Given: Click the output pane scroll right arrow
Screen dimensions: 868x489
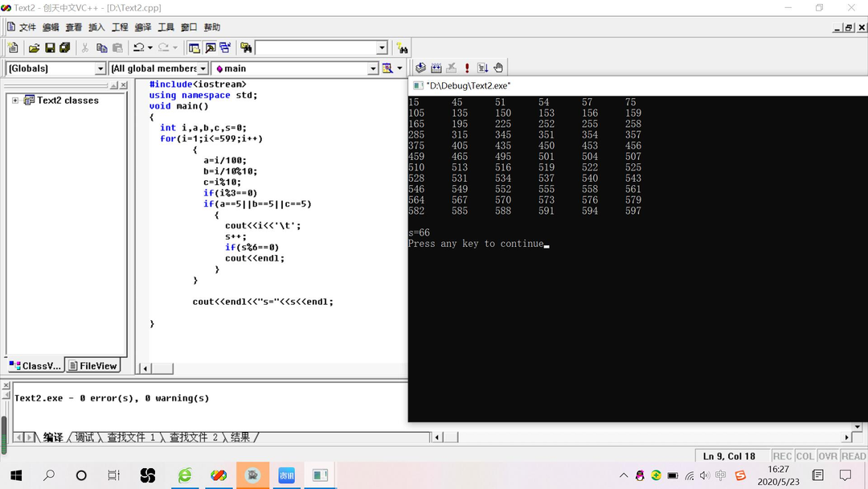Looking at the screenshot, I should click(x=846, y=438).
